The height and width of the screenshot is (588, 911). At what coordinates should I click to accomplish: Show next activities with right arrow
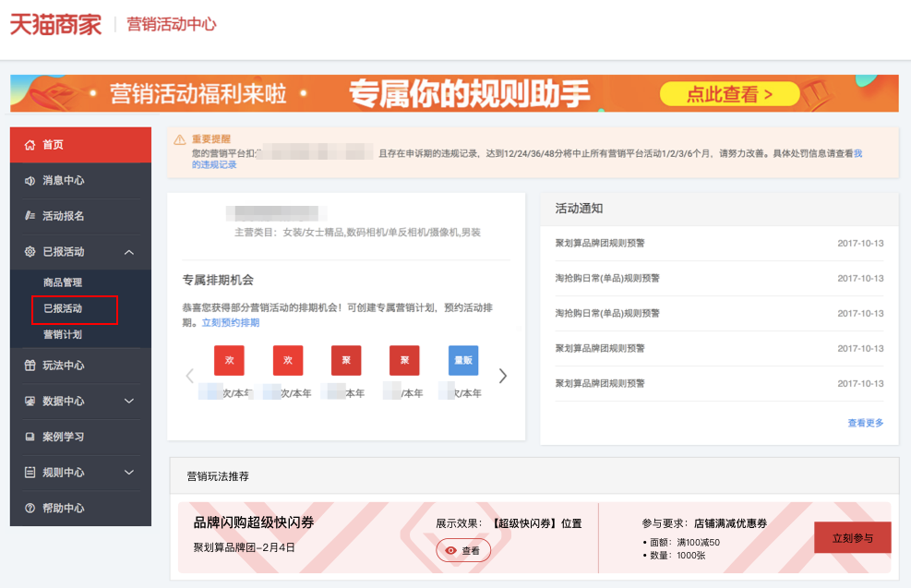(502, 376)
